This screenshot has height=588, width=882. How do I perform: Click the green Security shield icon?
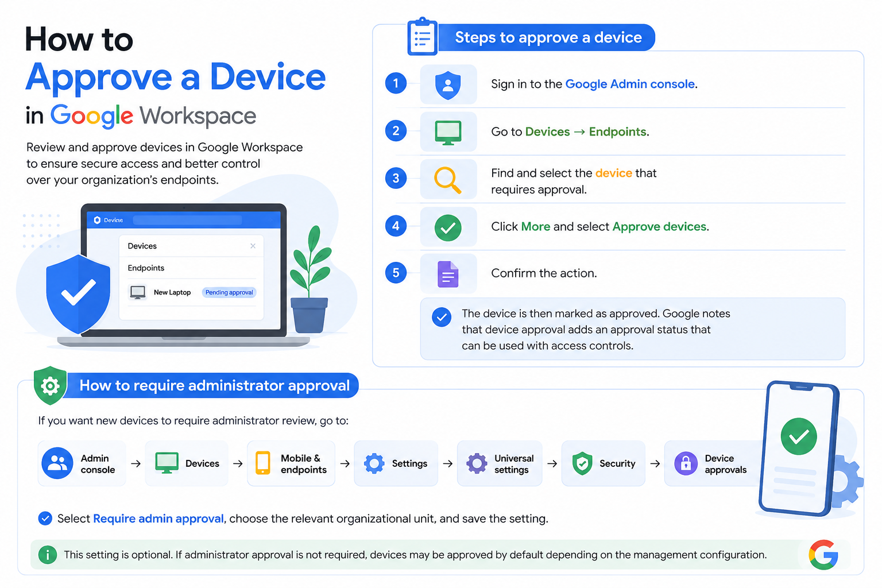point(582,463)
